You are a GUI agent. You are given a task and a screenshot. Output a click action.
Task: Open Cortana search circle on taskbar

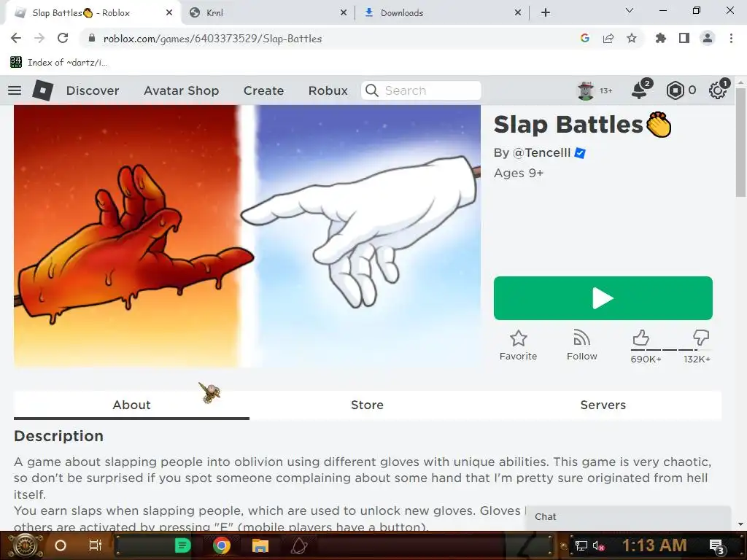[x=61, y=545]
